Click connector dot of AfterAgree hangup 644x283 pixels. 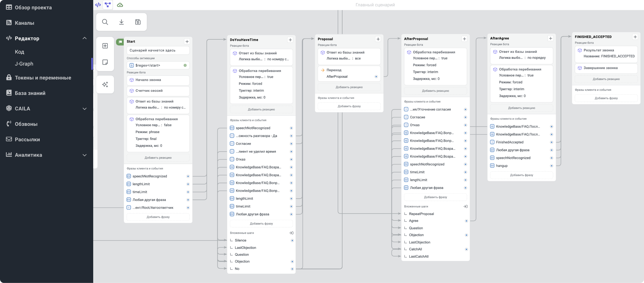click(551, 166)
